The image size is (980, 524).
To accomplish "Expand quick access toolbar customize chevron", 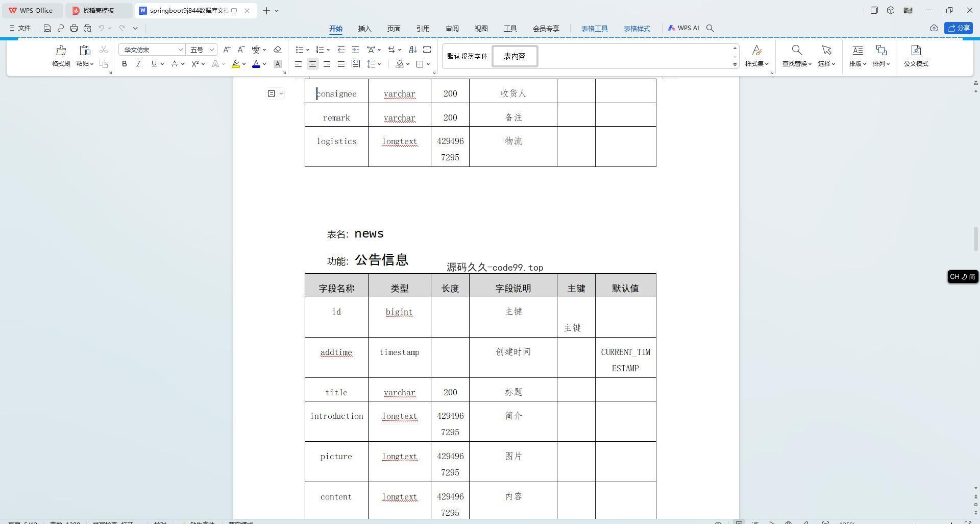I will click(135, 28).
